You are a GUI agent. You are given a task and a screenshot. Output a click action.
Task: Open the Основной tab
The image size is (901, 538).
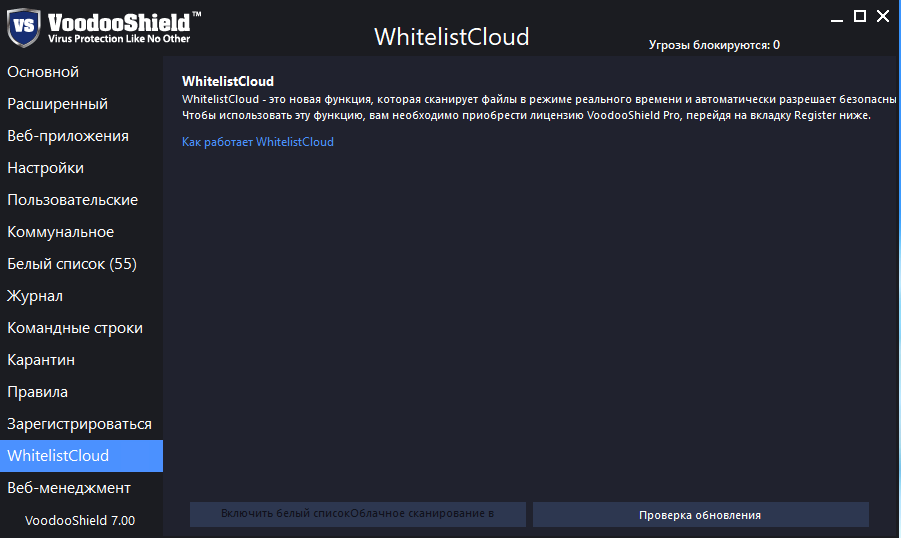81,72
